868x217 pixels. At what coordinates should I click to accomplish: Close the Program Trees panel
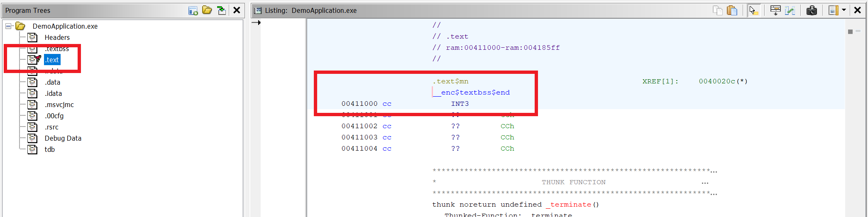pos(237,10)
